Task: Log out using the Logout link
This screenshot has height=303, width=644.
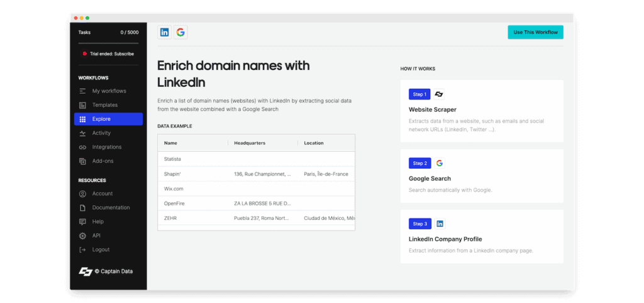Action: [108, 249]
